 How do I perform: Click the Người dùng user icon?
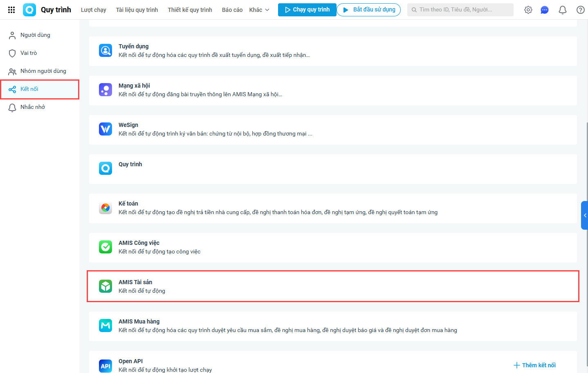click(12, 35)
